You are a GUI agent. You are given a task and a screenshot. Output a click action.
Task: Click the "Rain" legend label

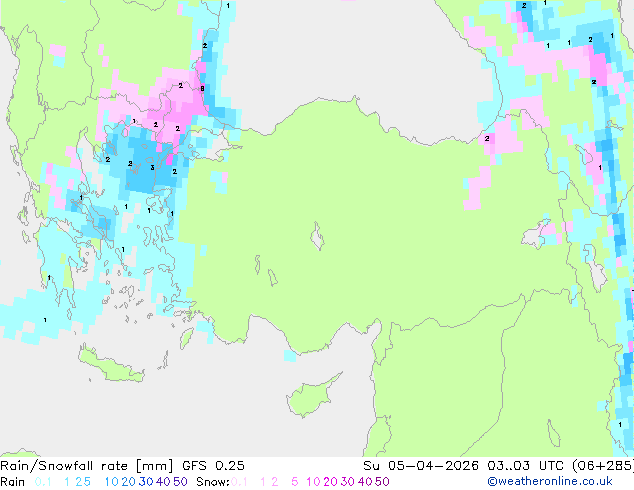[x=13, y=482]
